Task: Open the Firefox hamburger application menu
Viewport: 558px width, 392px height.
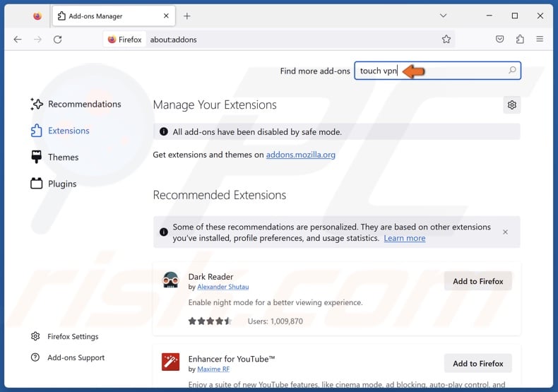Action: (x=540, y=40)
